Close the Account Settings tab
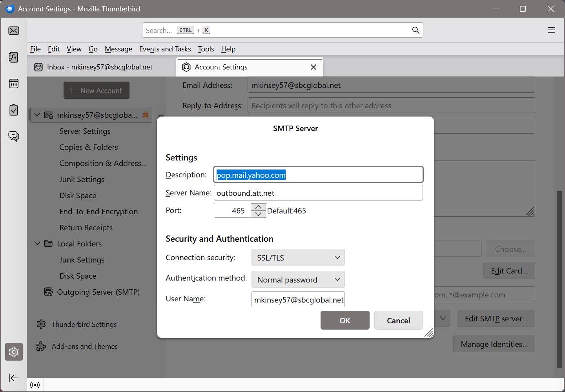Image resolution: width=565 pixels, height=392 pixels. click(313, 67)
